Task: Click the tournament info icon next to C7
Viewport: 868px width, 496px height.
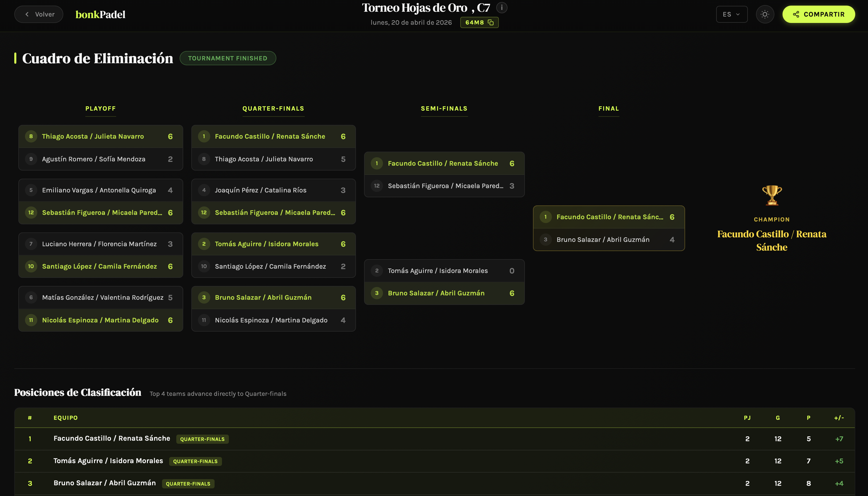Action: (x=502, y=7)
